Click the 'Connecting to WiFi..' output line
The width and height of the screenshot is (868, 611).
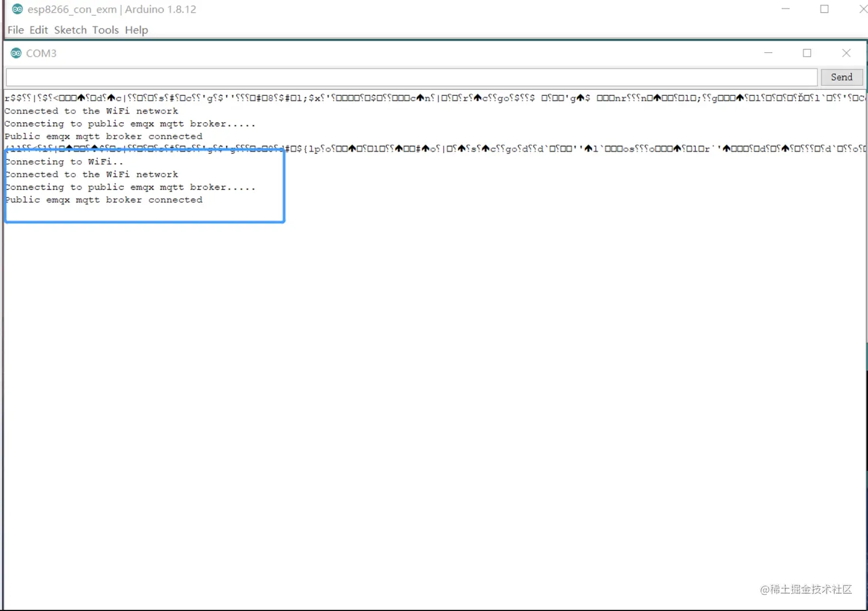64,162
